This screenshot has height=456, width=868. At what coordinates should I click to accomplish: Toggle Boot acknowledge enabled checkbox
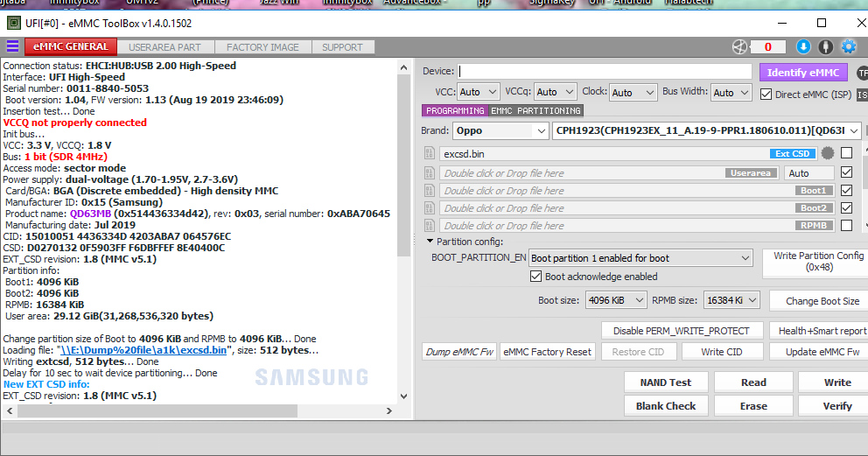click(535, 277)
